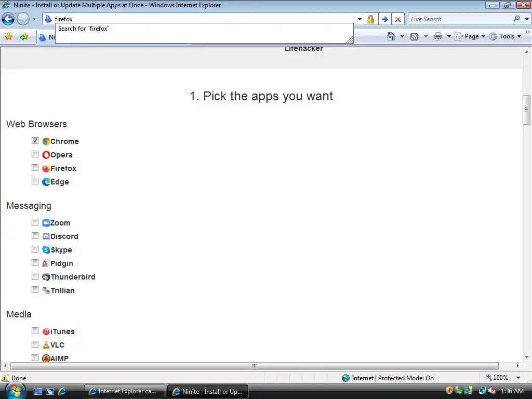Click the Add to Favorites icon
This screenshot has height=399, width=532.
pyautogui.click(x=24, y=37)
